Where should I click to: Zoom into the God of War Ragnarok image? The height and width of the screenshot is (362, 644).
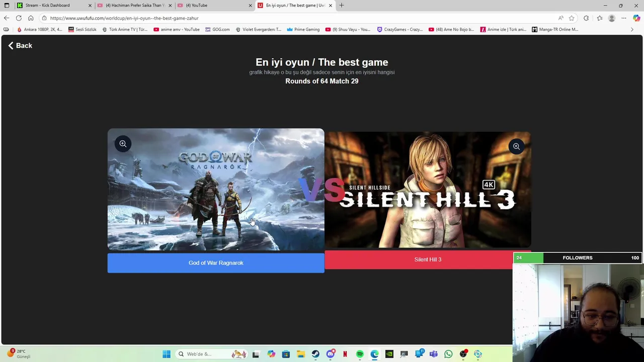123,144
